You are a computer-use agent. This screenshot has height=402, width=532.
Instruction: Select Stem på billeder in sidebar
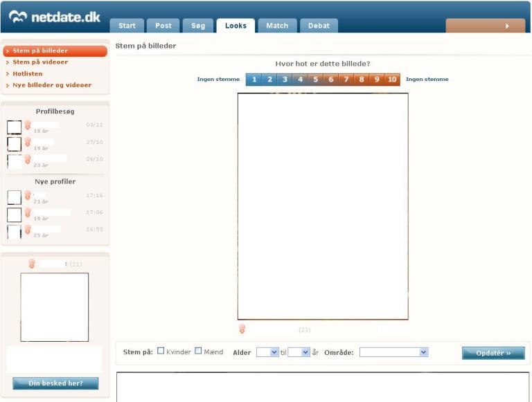click(55, 51)
